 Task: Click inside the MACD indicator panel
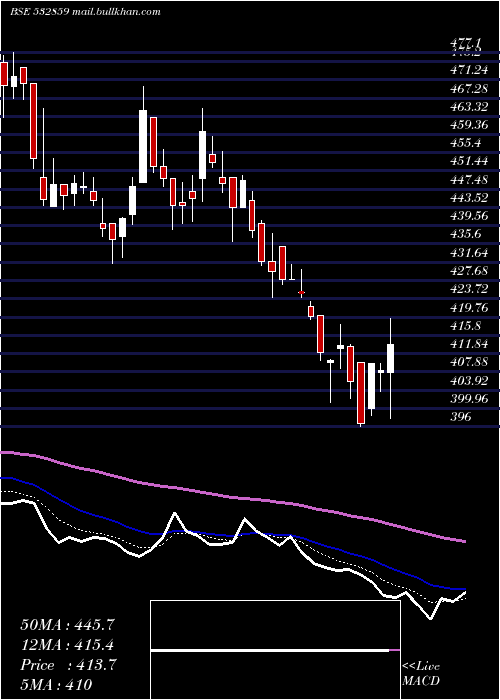pos(275,650)
